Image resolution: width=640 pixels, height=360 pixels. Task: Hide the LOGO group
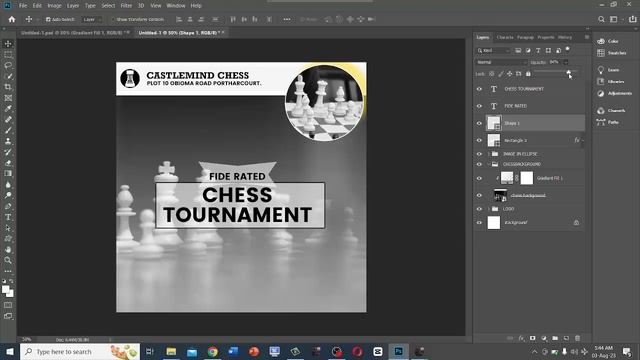479,209
